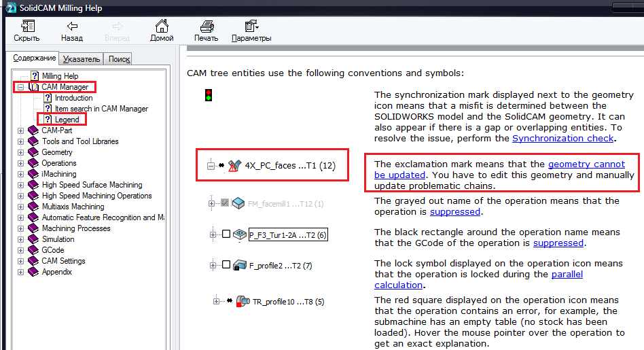The width and height of the screenshot is (644, 350).
Task: Select the CAM Manager tree label
Action: point(65,87)
